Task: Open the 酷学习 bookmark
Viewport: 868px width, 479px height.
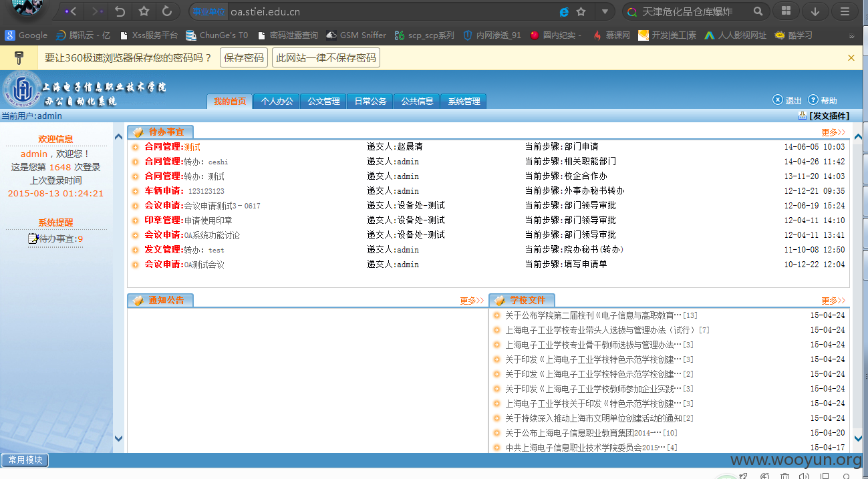Action: [x=794, y=35]
